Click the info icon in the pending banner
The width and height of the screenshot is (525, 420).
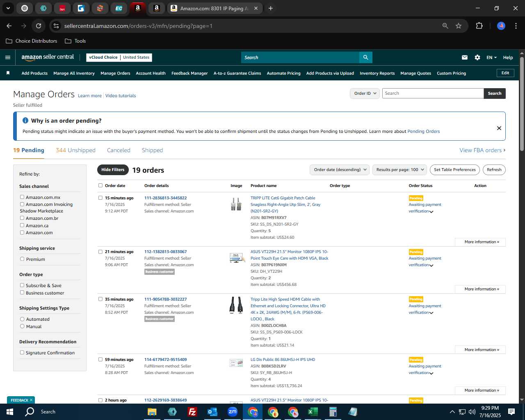point(25,121)
